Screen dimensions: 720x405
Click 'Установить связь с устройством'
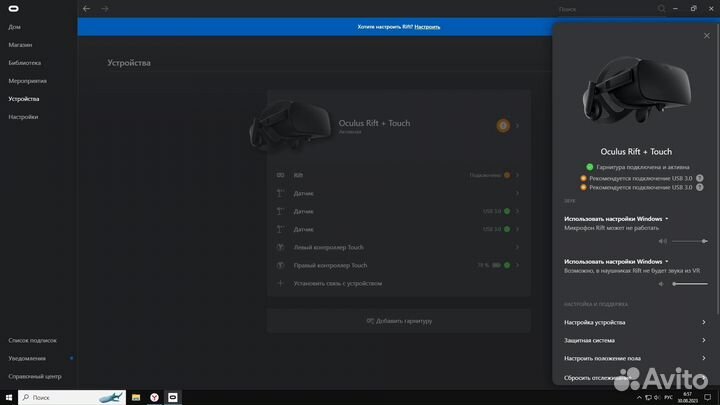click(338, 283)
